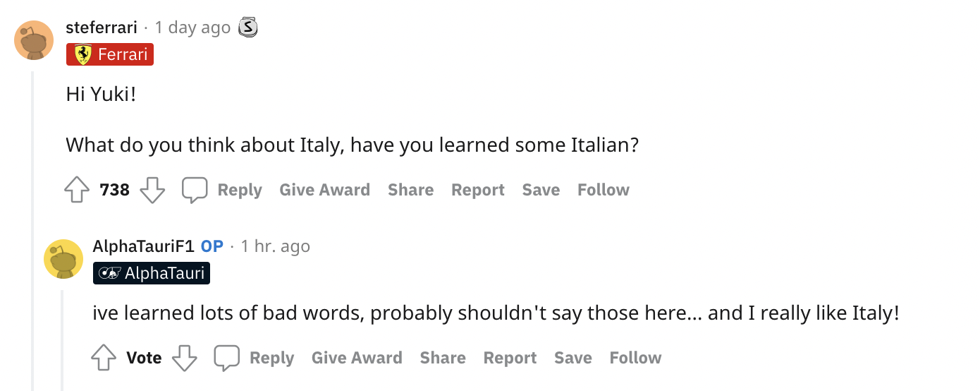Image resolution: width=980 pixels, height=391 pixels.
Task: Click the Ferrari flair badge
Action: coord(110,54)
